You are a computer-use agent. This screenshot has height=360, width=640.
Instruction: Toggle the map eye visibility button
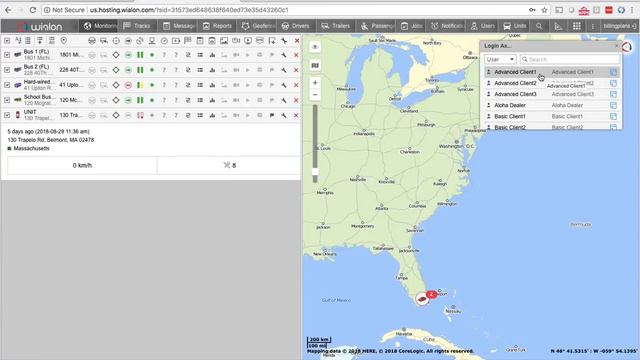pyautogui.click(x=315, y=47)
